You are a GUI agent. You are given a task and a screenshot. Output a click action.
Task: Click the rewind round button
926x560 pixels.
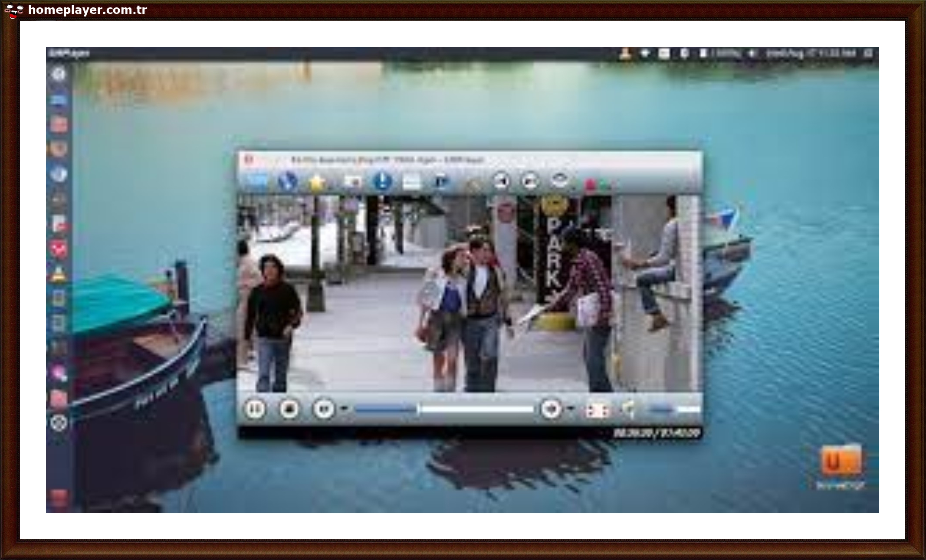324,409
